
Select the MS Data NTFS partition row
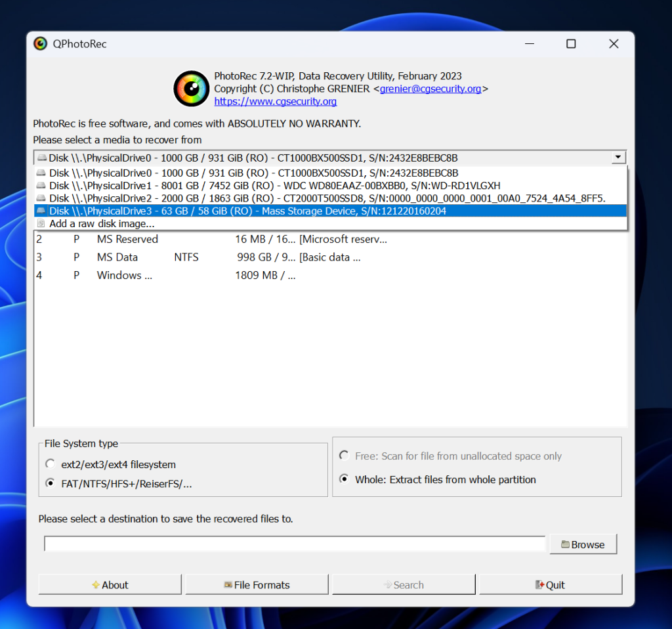click(x=331, y=257)
